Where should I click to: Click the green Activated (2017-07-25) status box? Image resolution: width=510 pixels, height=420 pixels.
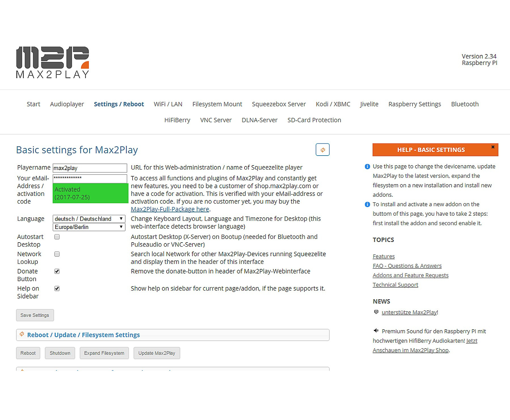pos(90,193)
